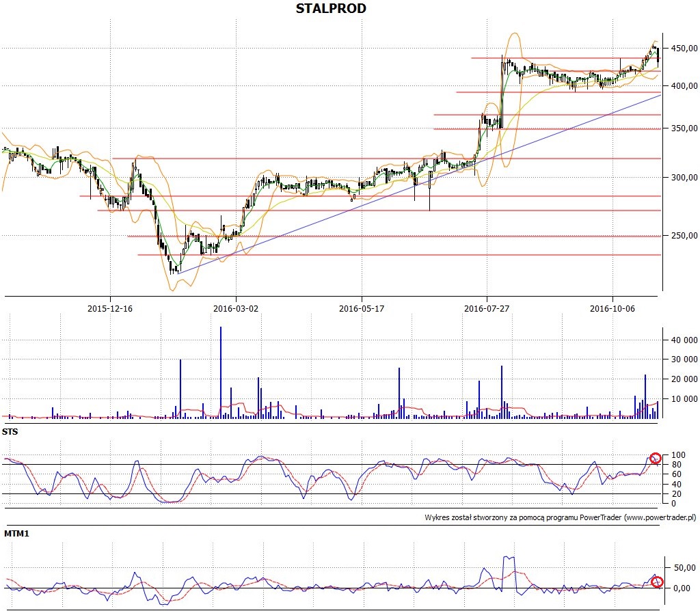Click the 20 000 volume axis label
This screenshot has width=700, height=611.
[684, 379]
